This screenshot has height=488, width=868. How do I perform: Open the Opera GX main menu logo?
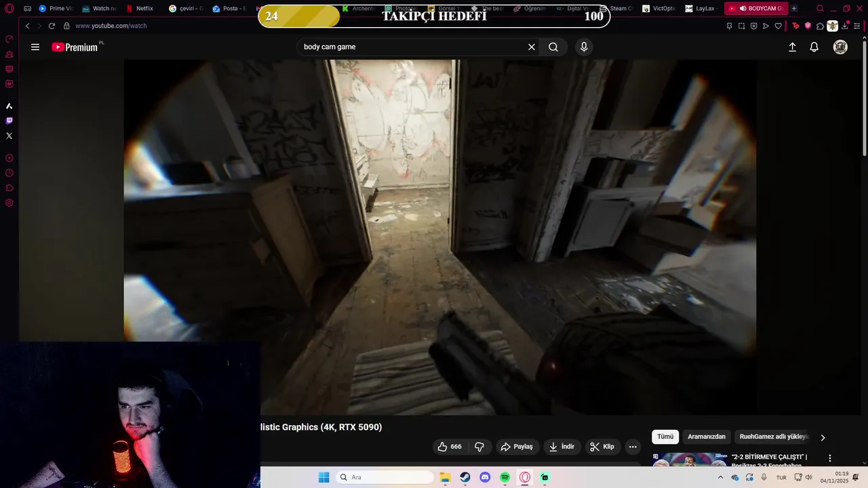click(x=9, y=9)
